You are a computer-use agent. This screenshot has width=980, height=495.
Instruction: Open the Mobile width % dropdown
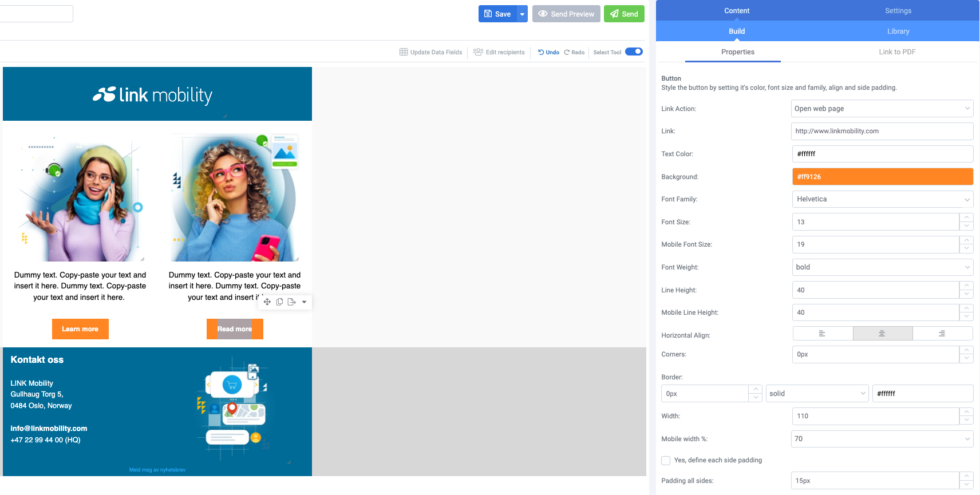882,439
